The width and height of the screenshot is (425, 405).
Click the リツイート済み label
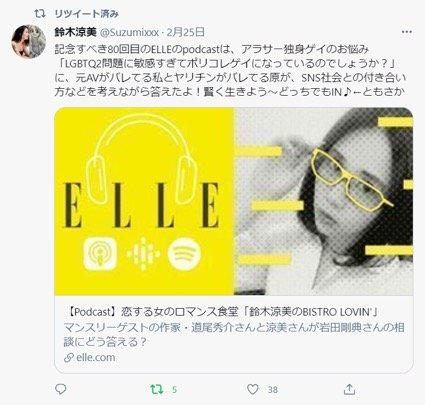click(x=86, y=14)
